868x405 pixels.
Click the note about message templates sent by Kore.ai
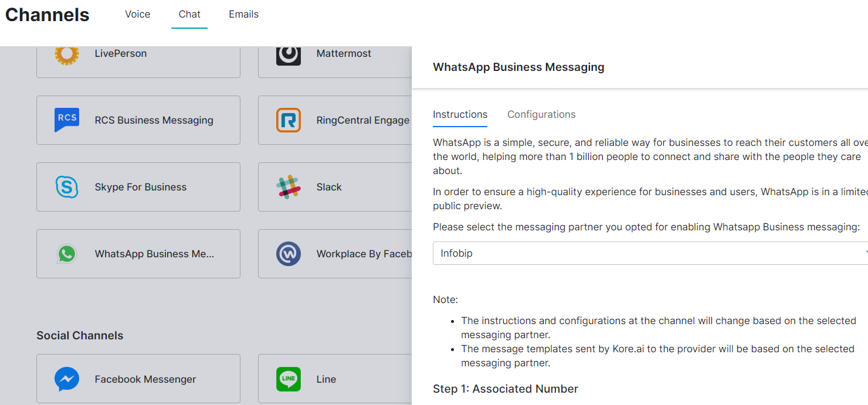click(657, 356)
